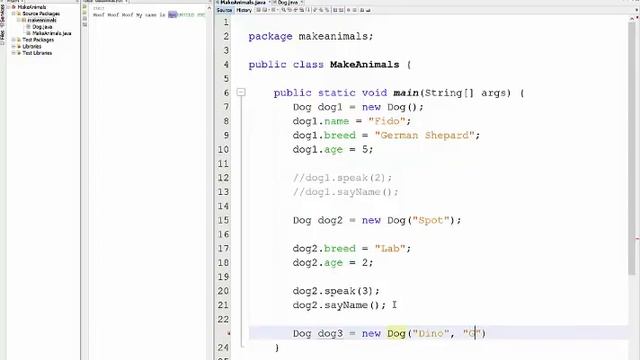
Task: Click the "package makeanimals;" line
Action: (x=311, y=36)
